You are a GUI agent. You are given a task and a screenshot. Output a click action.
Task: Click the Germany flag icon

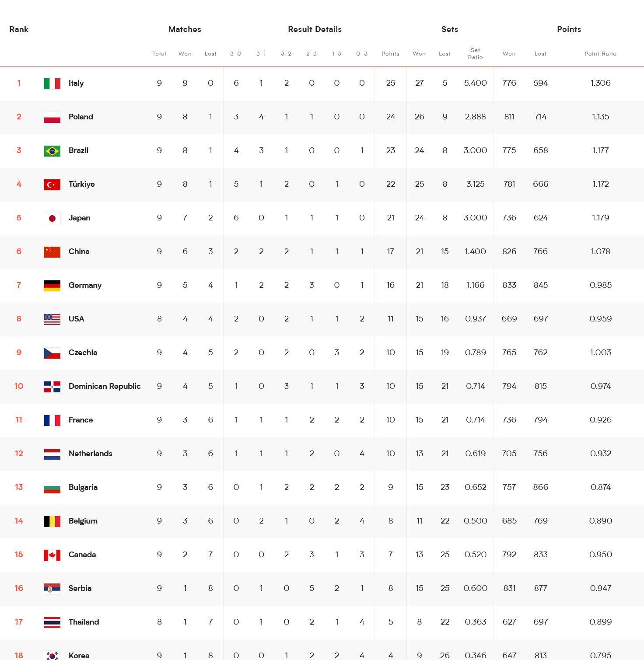click(52, 285)
